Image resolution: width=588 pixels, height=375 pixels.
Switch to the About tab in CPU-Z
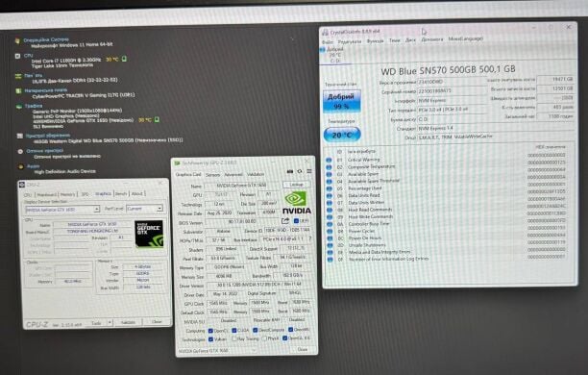136,193
